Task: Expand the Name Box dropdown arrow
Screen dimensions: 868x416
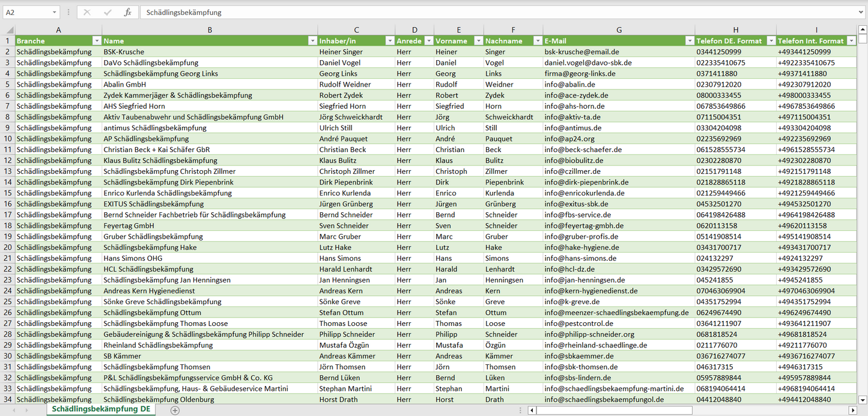Action: coord(54,12)
